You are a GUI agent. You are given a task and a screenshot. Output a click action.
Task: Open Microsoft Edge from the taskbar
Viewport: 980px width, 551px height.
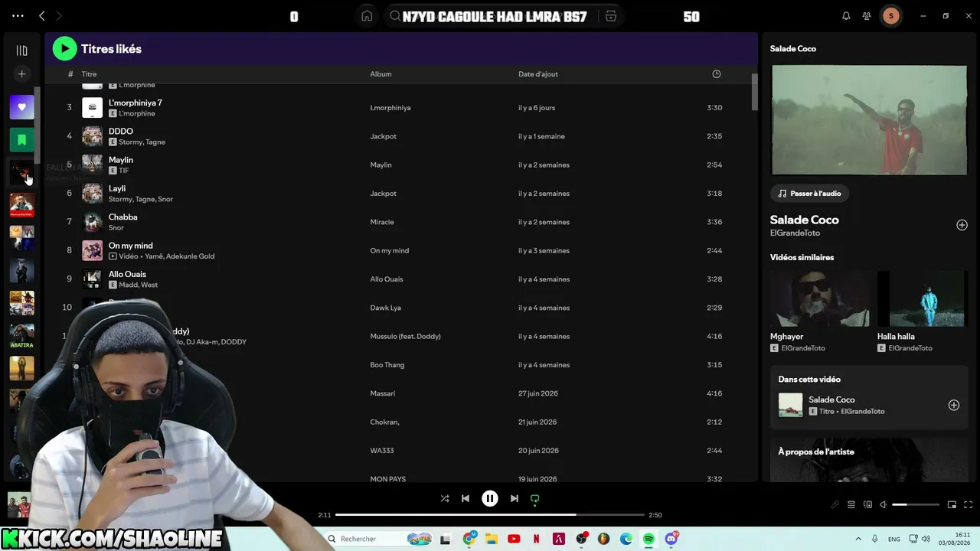(626, 539)
